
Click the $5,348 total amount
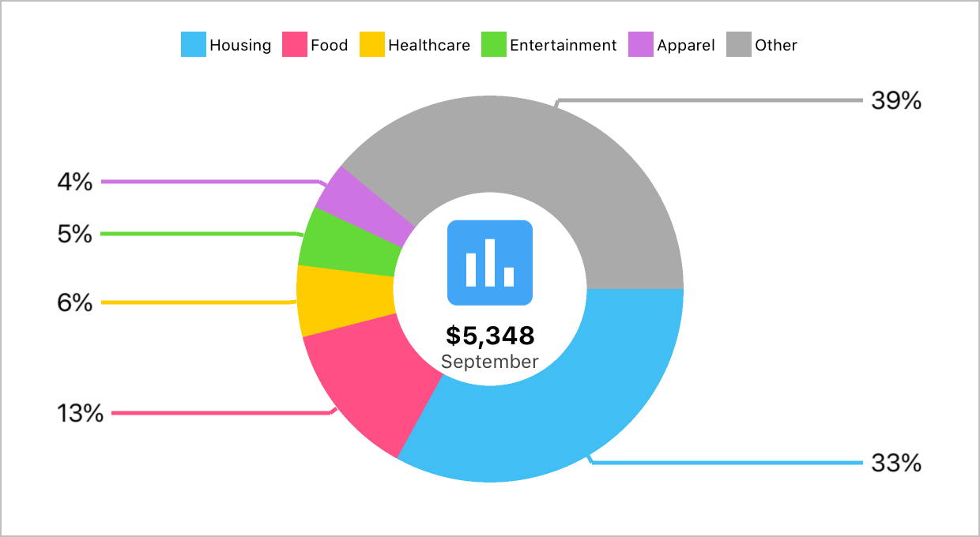tap(490, 336)
